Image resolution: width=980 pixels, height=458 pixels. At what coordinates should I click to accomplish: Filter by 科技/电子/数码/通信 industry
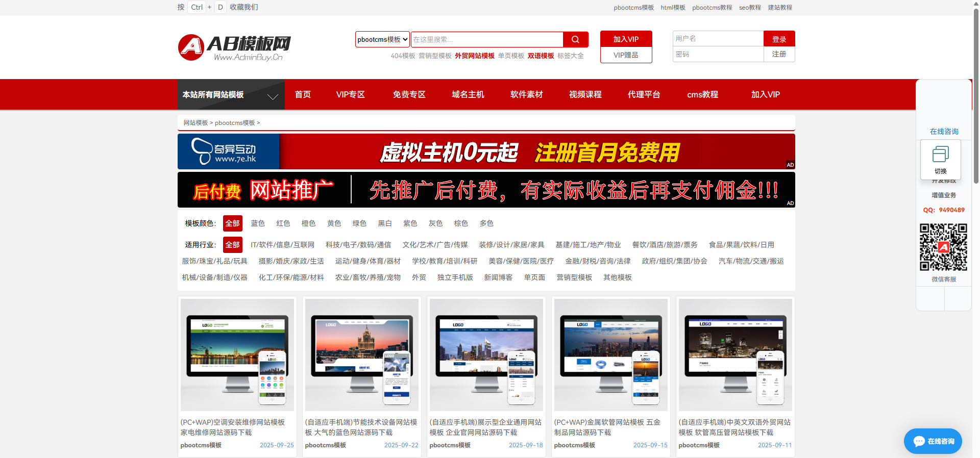pos(358,245)
